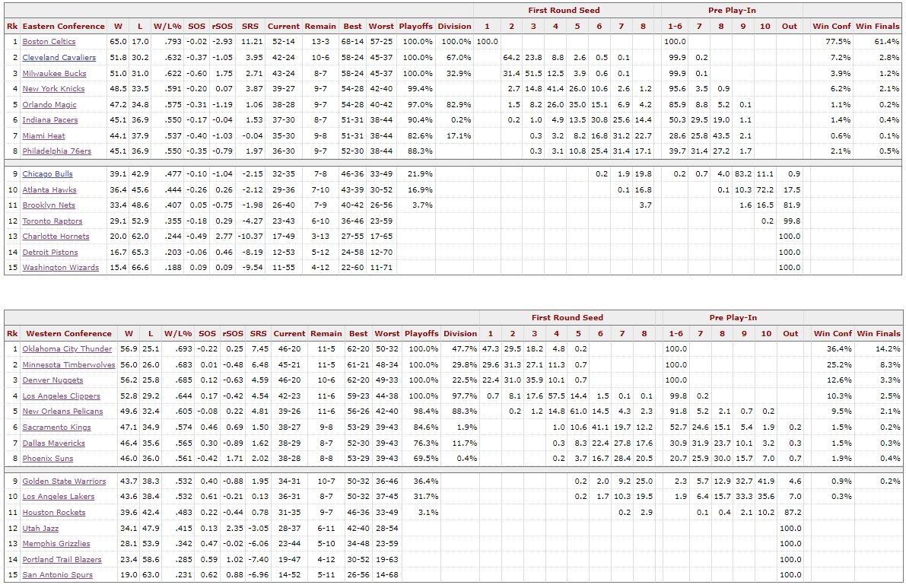Select the Los Angeles Clippers link
The width and height of the screenshot is (906, 588).
[61, 396]
